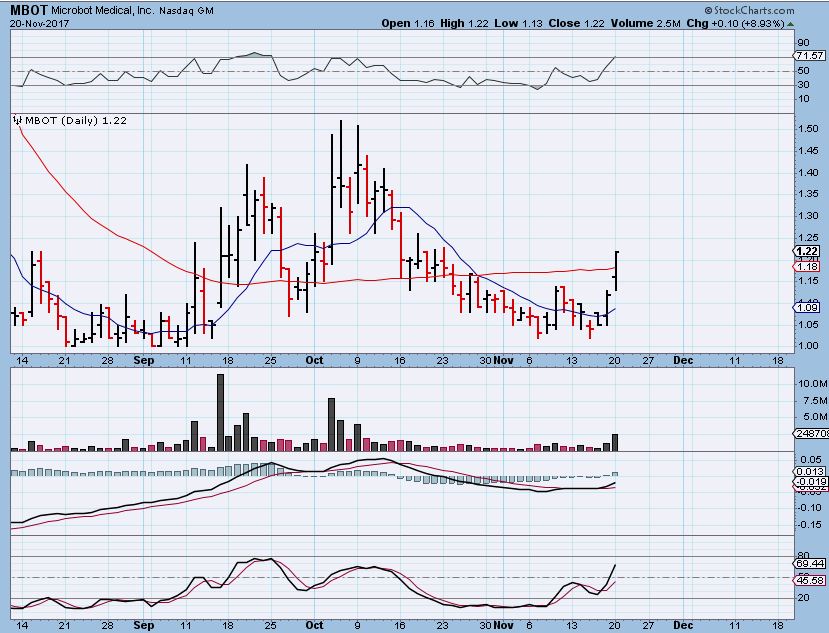Click the Dec label under price panel
This screenshot has width=829, height=633.
coord(683,361)
